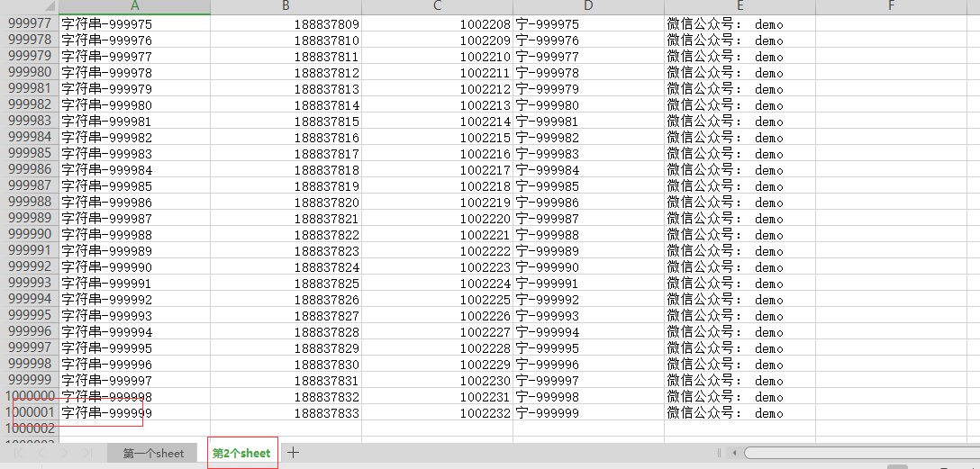Select the 第2个sheet tab

point(242,454)
